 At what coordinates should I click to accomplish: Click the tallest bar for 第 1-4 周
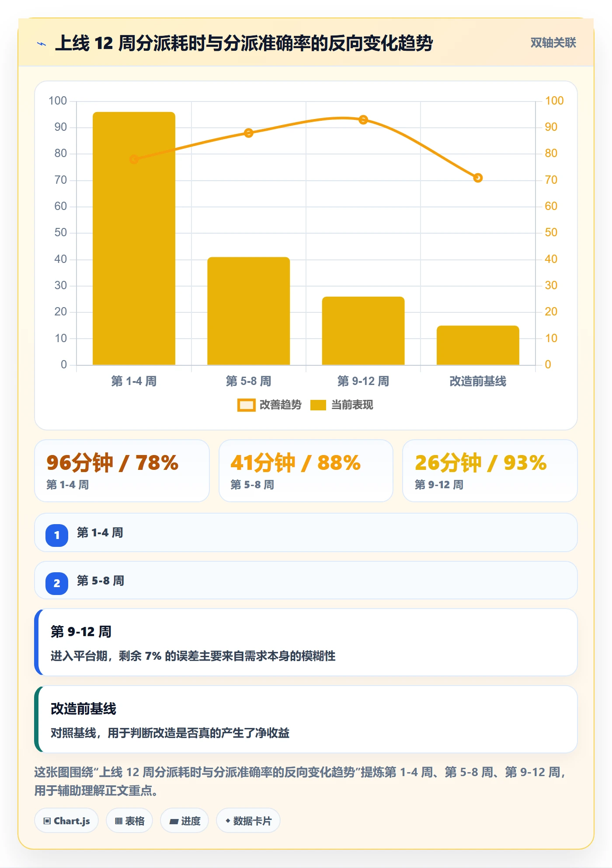point(134,238)
